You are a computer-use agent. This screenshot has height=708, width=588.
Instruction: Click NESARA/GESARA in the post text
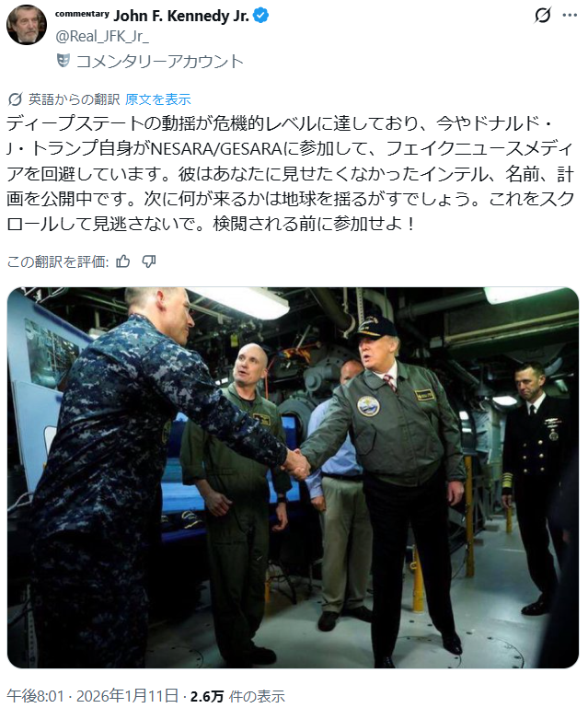click(215, 148)
